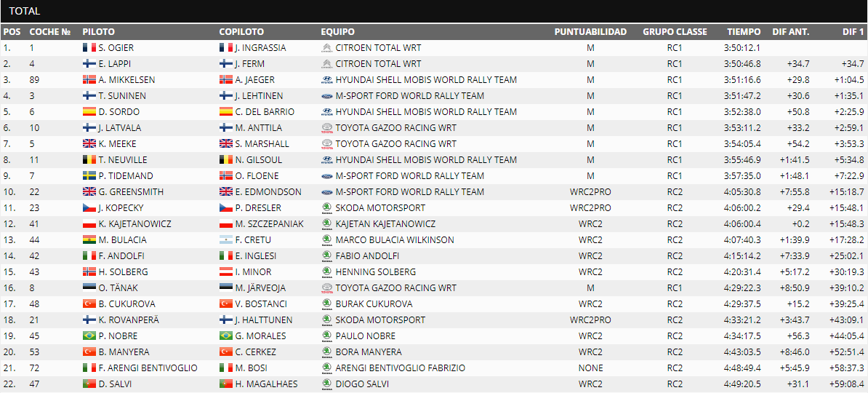This screenshot has width=868, height=393.
Task: Click the Skoda logo next to SKODA MOTORSPORT for J. Kopecky
Action: [326, 208]
